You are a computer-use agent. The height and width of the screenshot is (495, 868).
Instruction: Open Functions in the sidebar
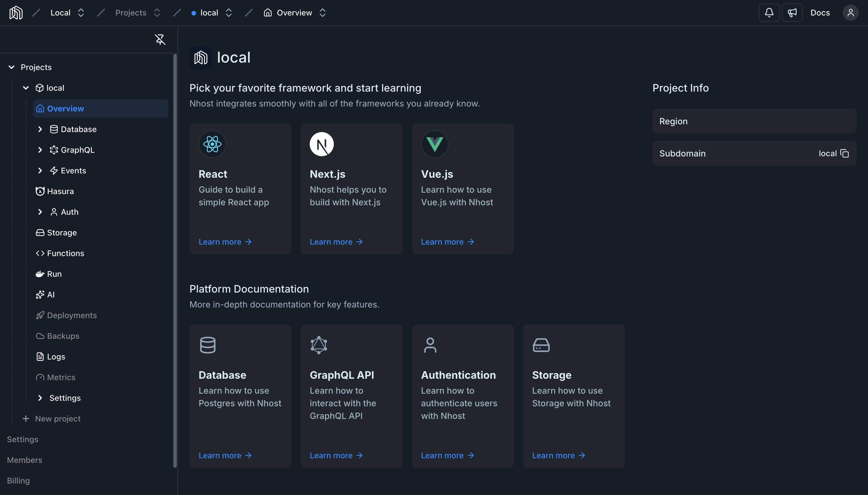click(x=100, y=253)
